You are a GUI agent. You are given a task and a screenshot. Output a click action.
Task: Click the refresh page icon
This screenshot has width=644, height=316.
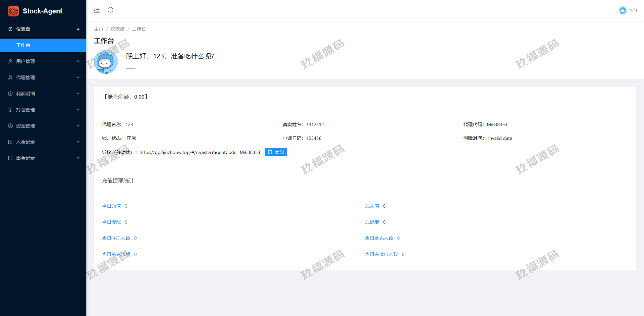[x=110, y=10]
